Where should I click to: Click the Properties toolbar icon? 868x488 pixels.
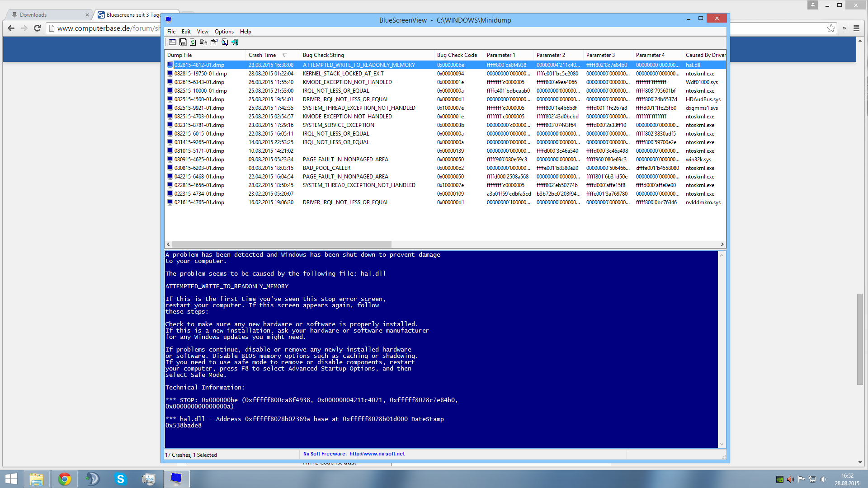214,42
